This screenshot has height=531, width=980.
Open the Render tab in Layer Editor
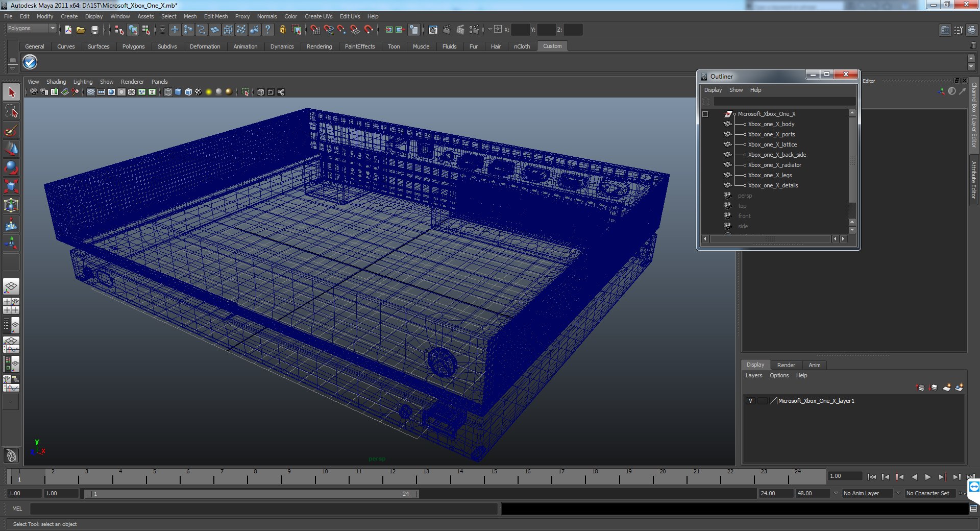pyautogui.click(x=786, y=365)
